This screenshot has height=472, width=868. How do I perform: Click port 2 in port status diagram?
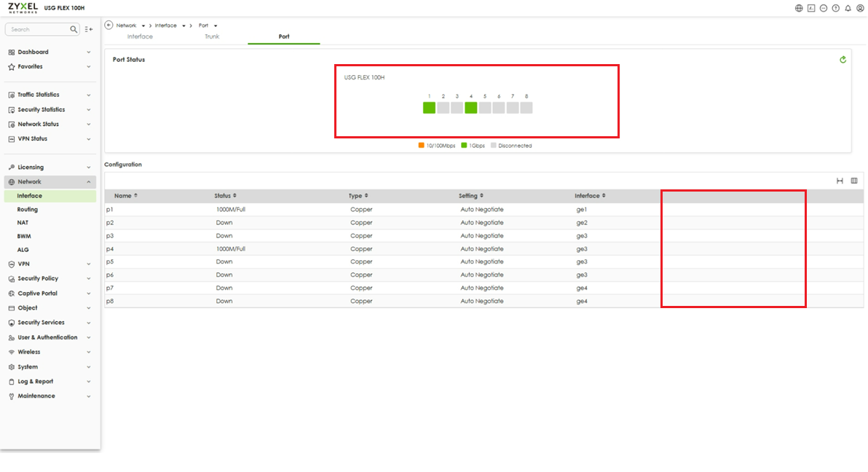pyautogui.click(x=443, y=108)
